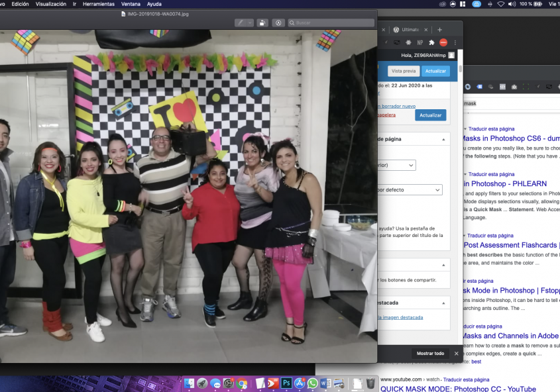Open Preview app from the Dock
This screenshot has height=392, width=560.
tap(339, 383)
